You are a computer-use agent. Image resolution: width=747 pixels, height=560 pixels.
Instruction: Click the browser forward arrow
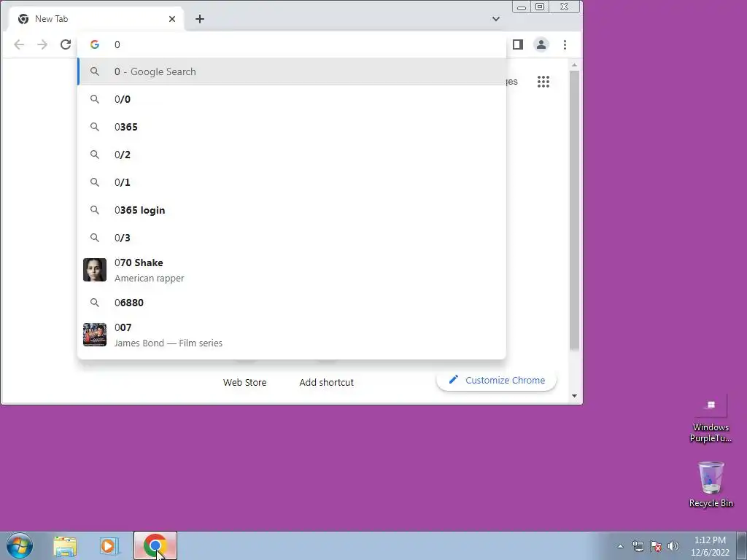pyautogui.click(x=42, y=44)
